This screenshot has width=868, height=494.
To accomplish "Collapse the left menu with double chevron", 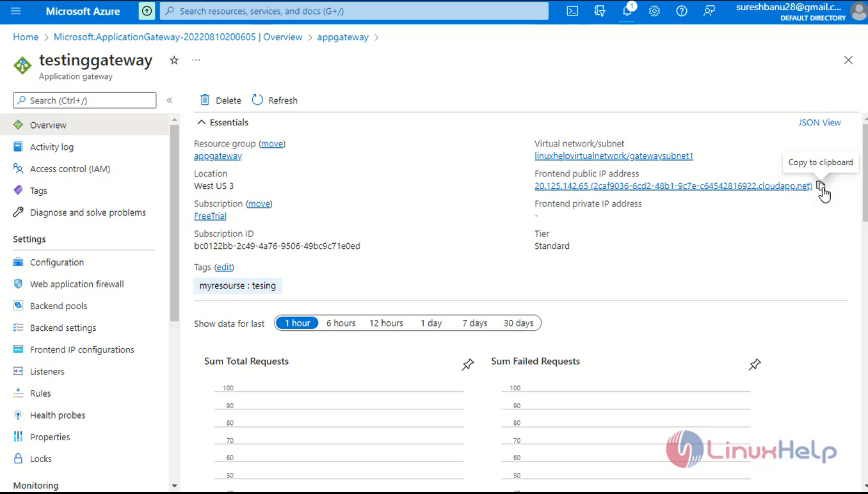I will point(170,100).
